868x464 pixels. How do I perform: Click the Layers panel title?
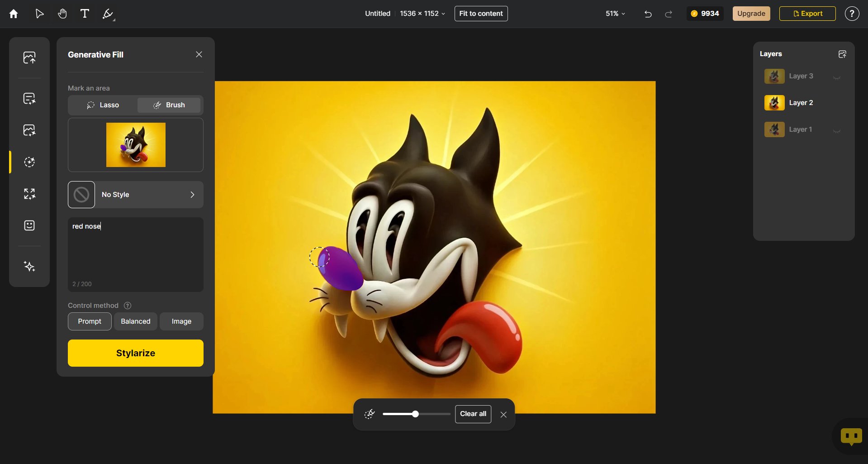[x=771, y=54]
